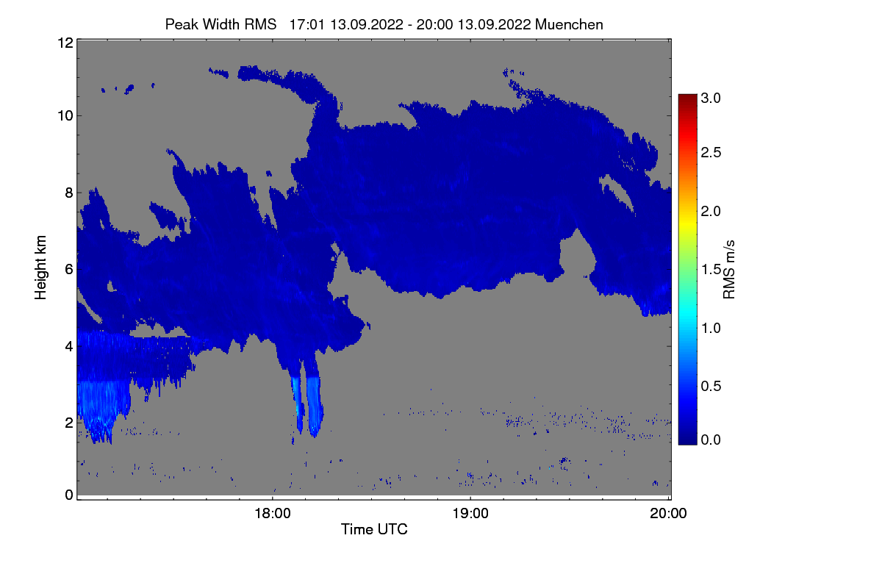Screen dimensions: 882x588
Task: Click the 'Muenchen' location in title
Action: [570, 24]
